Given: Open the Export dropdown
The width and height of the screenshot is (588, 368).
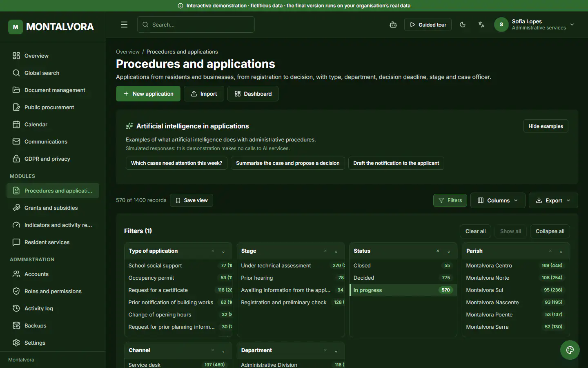Looking at the screenshot, I should pos(553,200).
